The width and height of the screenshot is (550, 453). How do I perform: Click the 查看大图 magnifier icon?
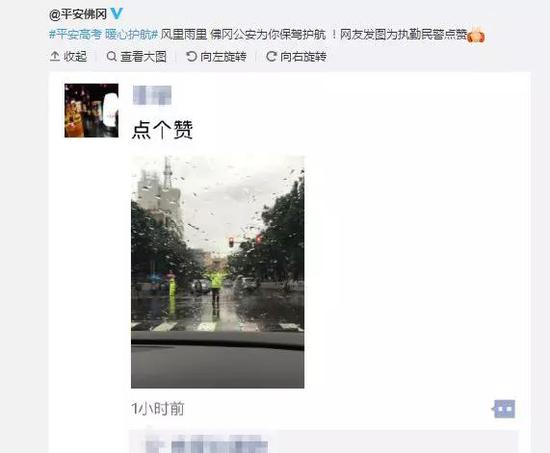point(112,56)
